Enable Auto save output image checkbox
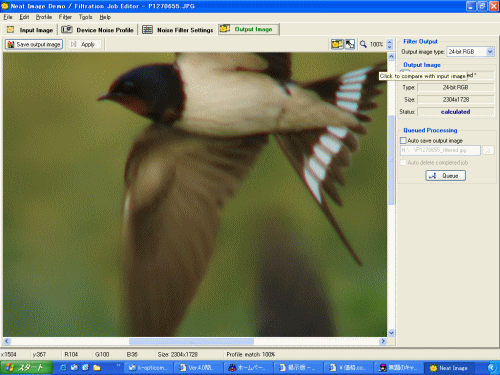 (x=403, y=140)
